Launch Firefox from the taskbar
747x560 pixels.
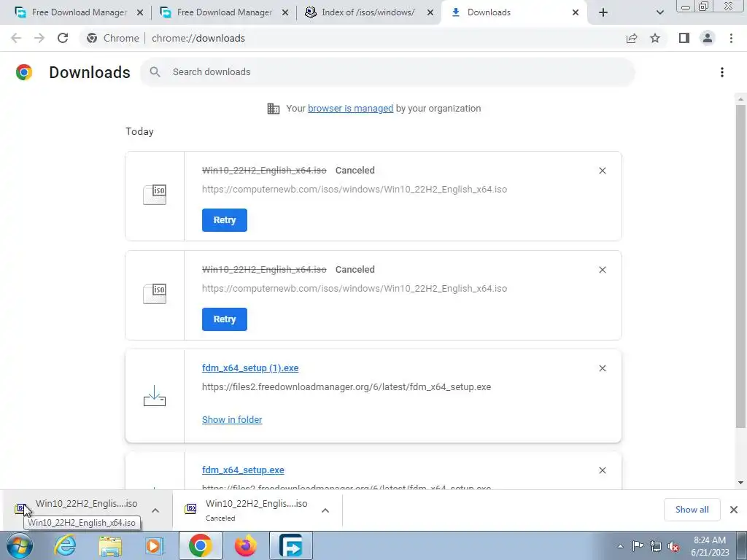[x=246, y=545]
